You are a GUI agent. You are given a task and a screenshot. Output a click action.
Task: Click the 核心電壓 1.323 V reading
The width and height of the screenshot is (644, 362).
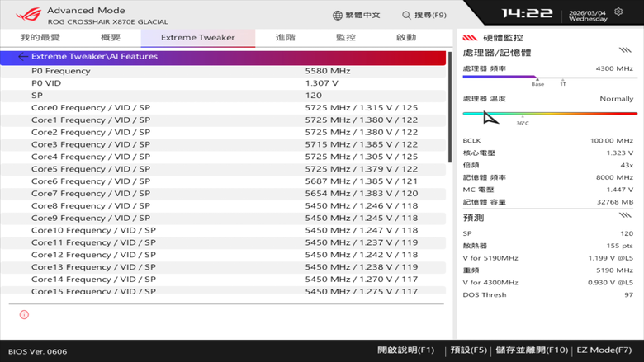(548, 153)
